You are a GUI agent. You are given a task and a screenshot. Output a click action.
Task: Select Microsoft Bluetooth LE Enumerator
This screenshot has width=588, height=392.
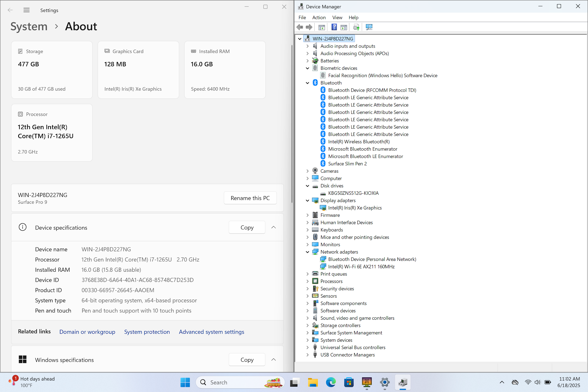[x=365, y=156]
